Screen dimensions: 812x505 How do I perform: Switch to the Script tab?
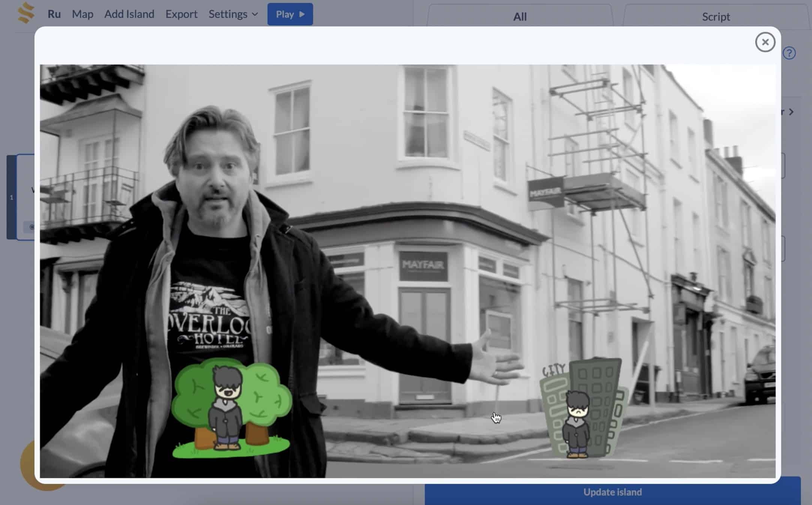[x=716, y=16]
